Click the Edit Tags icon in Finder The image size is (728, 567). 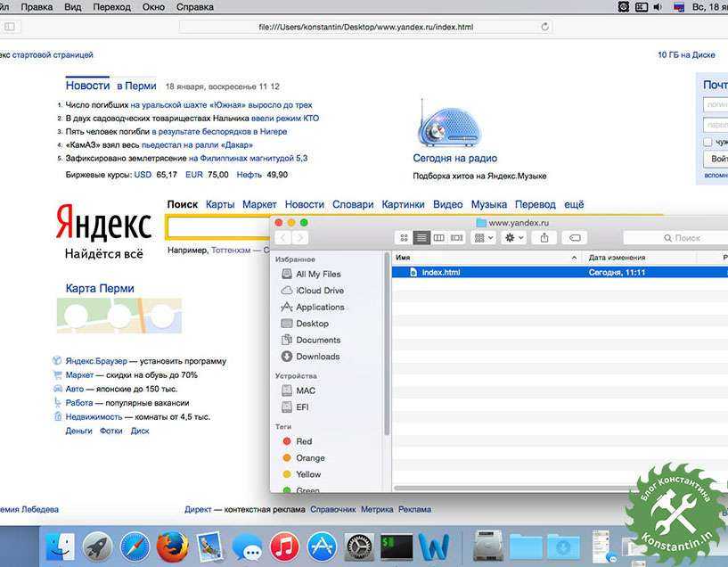(x=575, y=238)
